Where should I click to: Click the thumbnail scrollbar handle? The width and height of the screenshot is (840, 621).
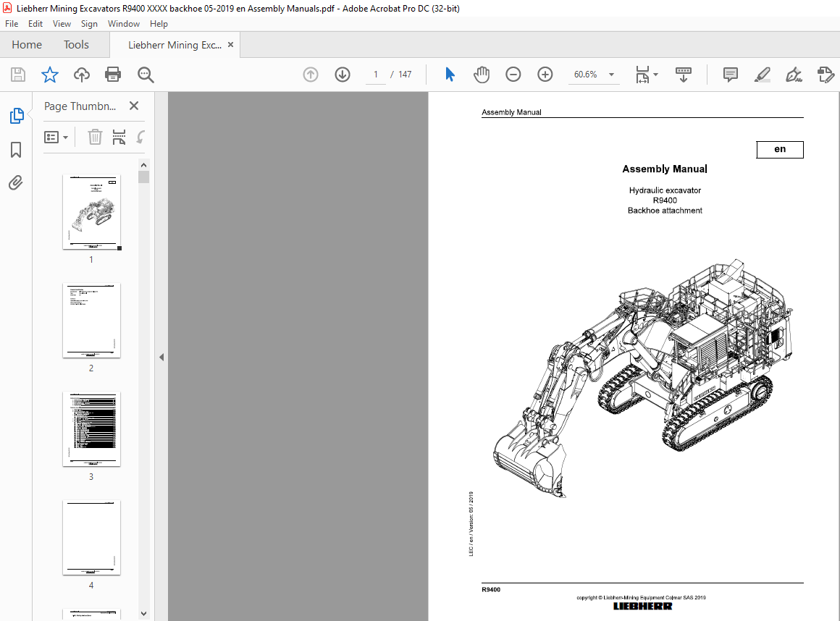(x=143, y=177)
